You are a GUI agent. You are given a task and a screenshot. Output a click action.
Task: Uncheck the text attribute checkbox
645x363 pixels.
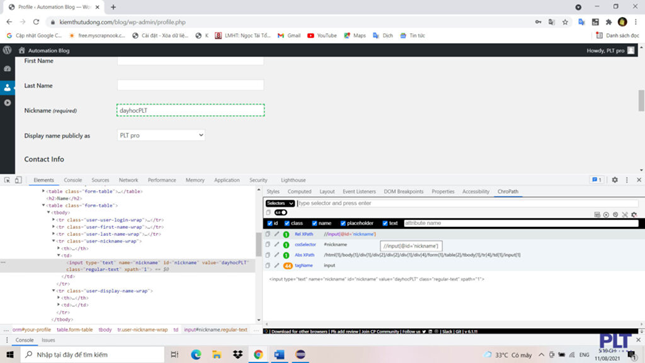(x=385, y=223)
